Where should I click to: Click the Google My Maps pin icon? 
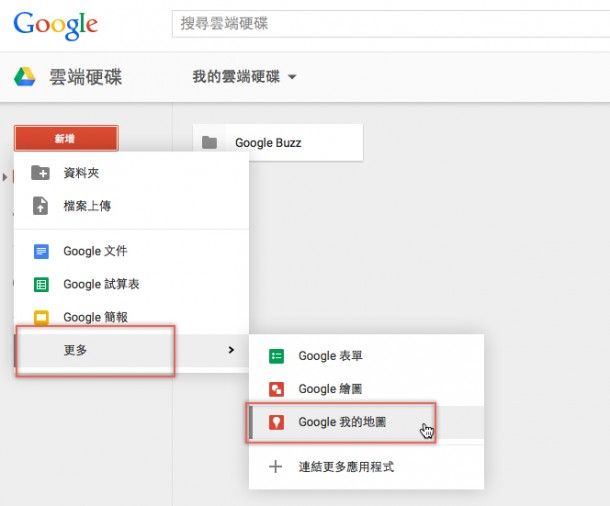coord(277,423)
